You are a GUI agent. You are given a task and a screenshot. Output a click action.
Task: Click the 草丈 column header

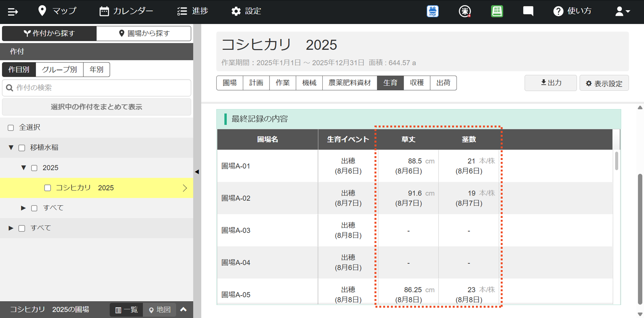[x=408, y=139]
